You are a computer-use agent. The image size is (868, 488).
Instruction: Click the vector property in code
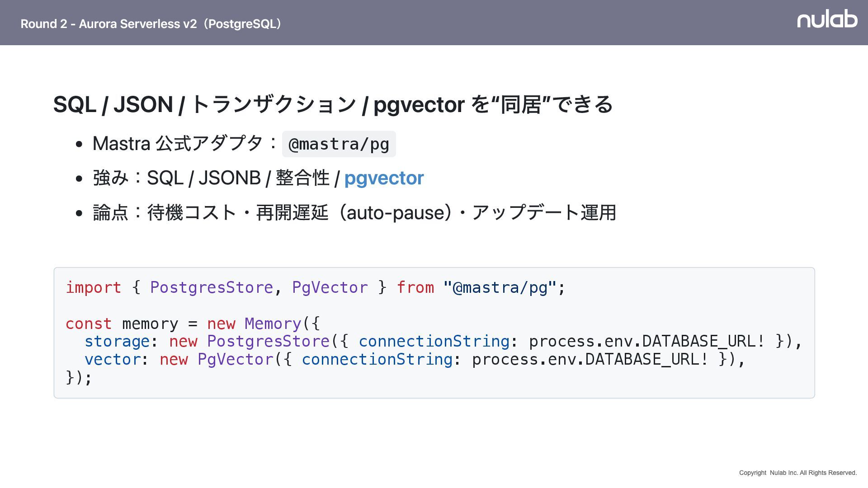[113, 359]
